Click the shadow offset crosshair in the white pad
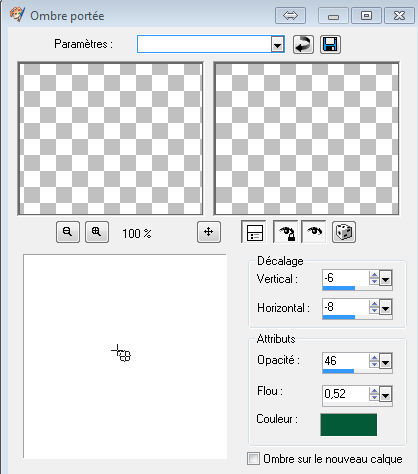This screenshot has width=418, height=474. click(117, 350)
